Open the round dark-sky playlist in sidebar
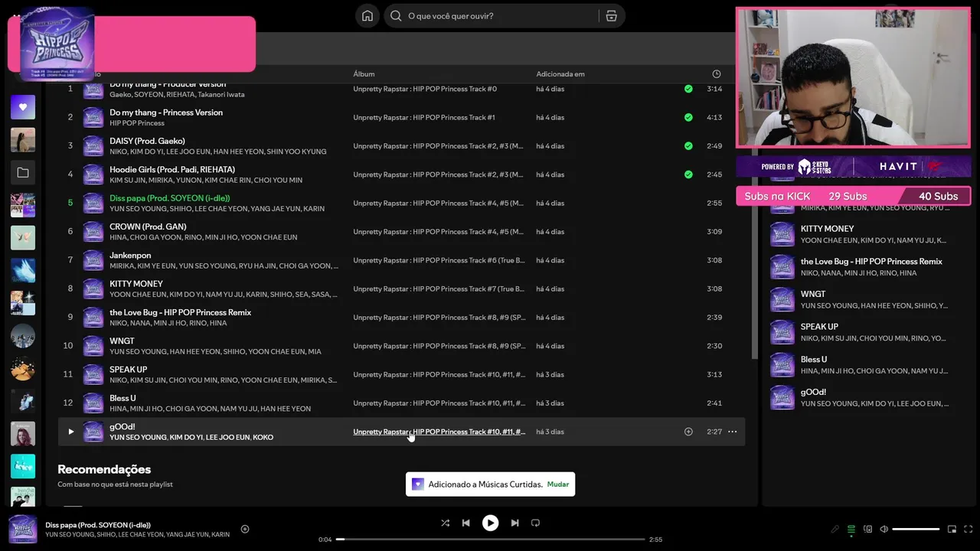Image resolution: width=980 pixels, height=551 pixels. point(23,335)
